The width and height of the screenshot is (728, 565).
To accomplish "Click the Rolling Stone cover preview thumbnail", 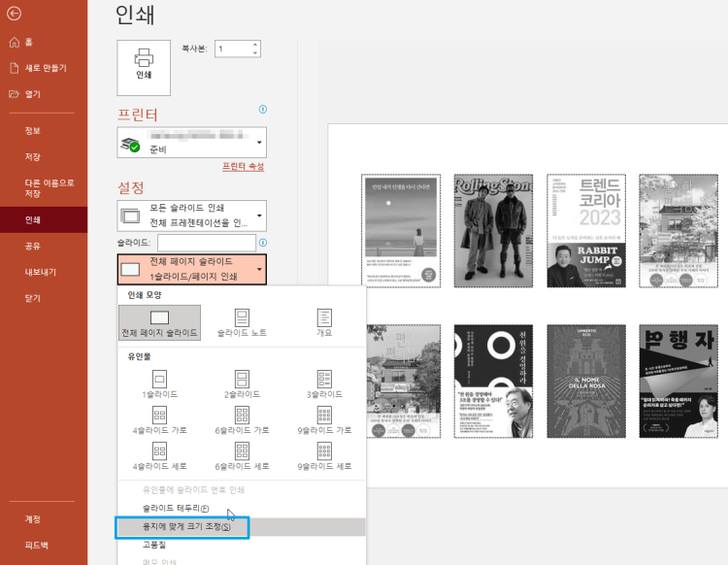I will point(493,231).
